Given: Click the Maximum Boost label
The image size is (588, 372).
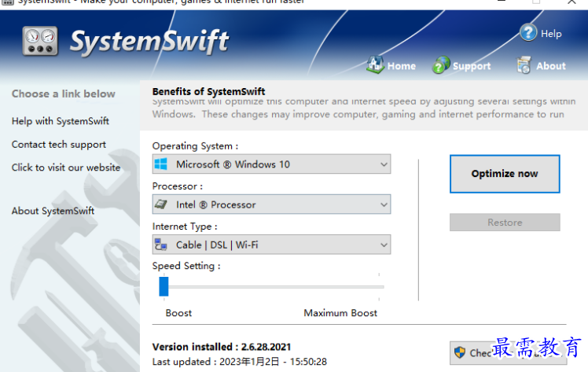Looking at the screenshot, I should (x=340, y=313).
